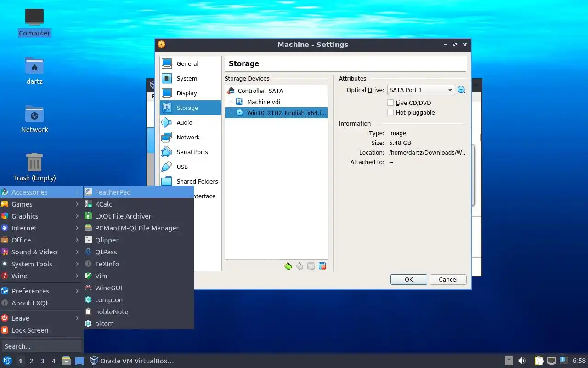Launch Qlipper from the menu
Screen dimensions: 588x368
(x=139, y=240)
